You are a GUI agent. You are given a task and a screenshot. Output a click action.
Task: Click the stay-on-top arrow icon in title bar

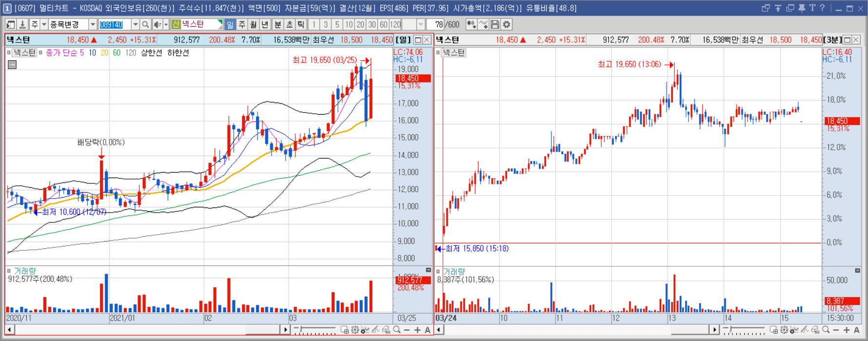778,8
